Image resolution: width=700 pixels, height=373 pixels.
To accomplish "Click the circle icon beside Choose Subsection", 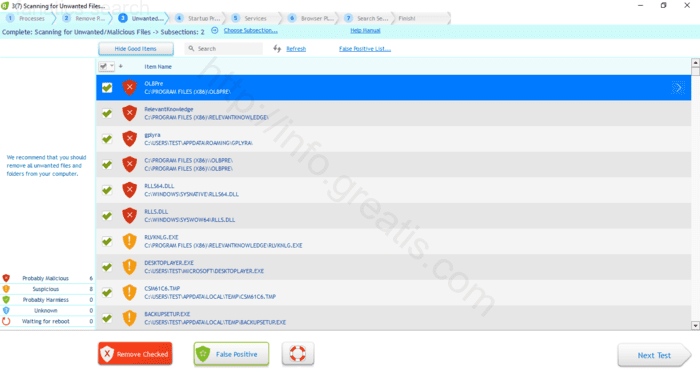I will click(215, 30).
